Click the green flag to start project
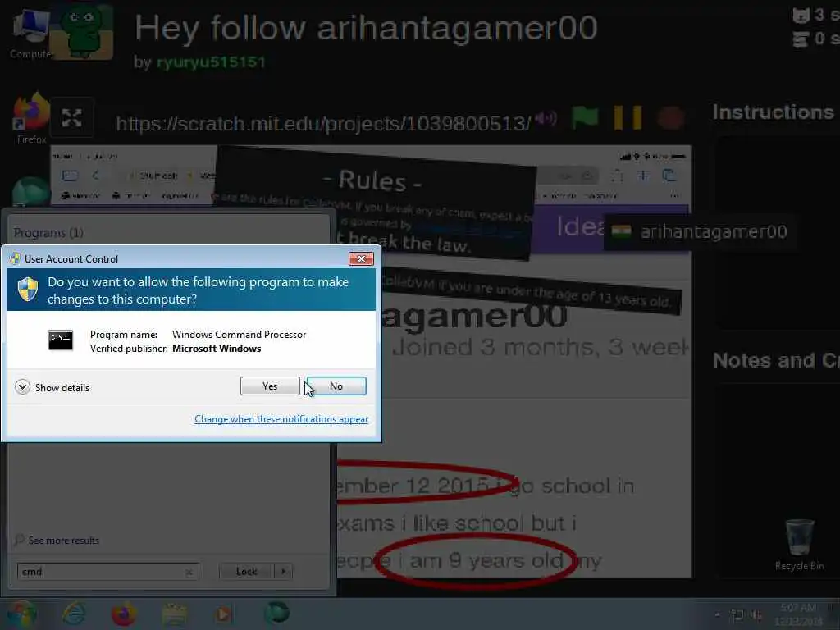Viewport: 840px width, 630px height. point(584,117)
